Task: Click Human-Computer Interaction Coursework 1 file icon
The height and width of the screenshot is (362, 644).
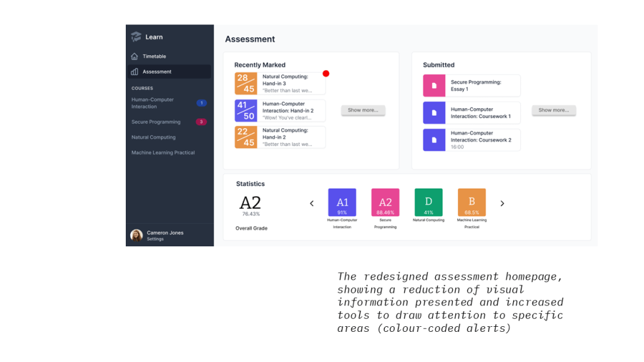Action: click(x=434, y=113)
